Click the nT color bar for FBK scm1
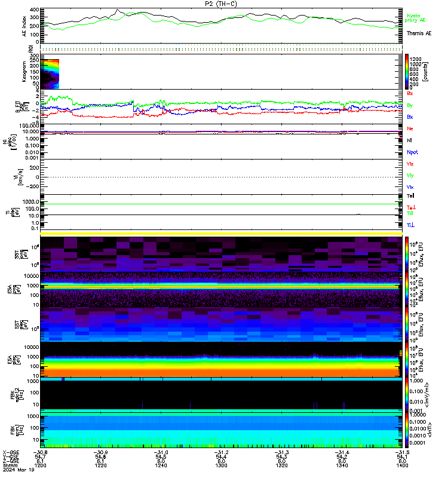 coord(407,430)
